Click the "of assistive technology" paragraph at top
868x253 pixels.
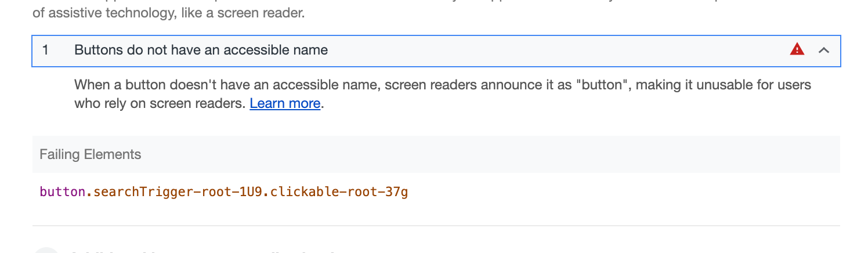click(168, 13)
